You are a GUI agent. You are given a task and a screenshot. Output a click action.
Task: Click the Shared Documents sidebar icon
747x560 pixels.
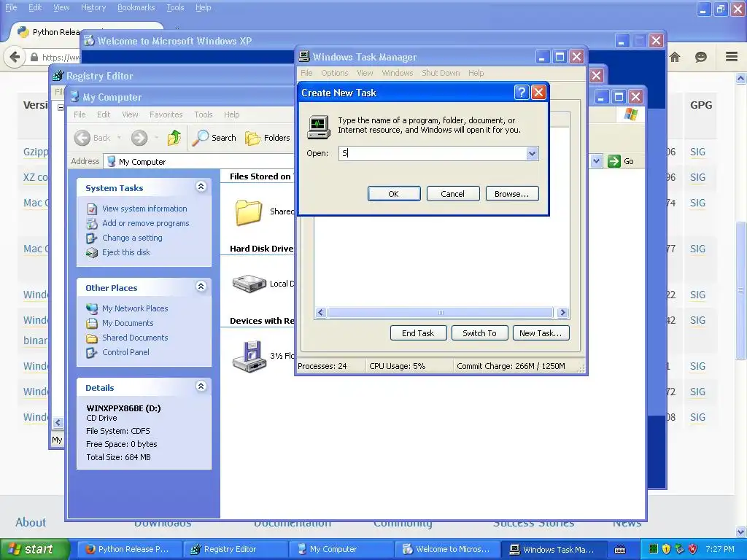pos(92,338)
